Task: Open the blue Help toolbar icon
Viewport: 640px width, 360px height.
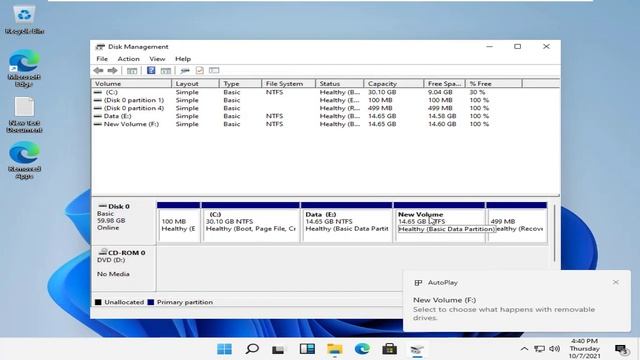Action: click(151, 70)
